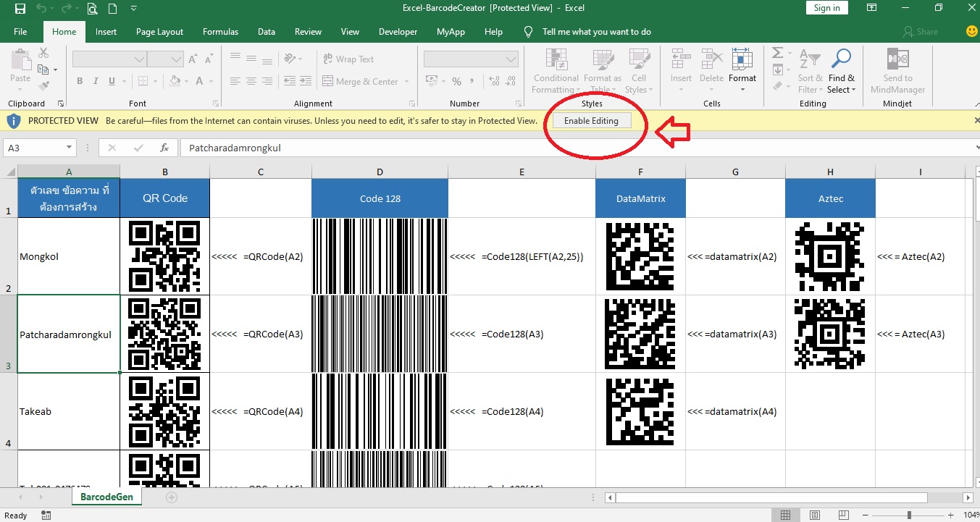Image resolution: width=980 pixels, height=522 pixels.
Task: Switch to Page Layout view toggle
Action: (x=814, y=514)
